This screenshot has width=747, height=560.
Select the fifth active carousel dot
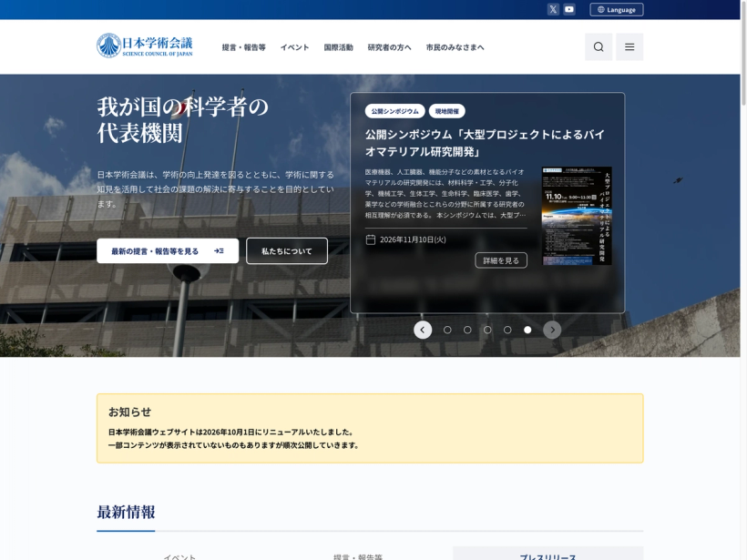pos(527,330)
